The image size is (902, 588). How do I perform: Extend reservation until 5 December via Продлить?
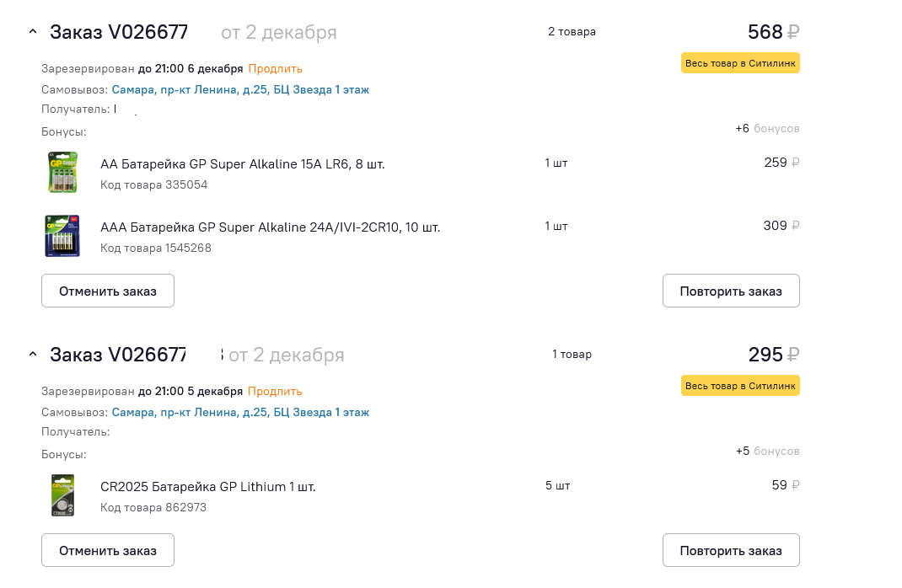coord(275,391)
